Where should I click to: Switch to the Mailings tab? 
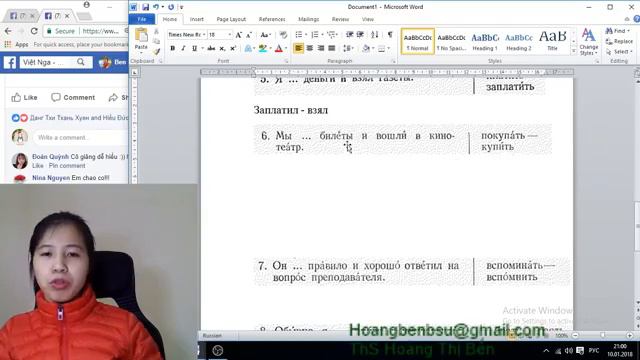[309, 19]
